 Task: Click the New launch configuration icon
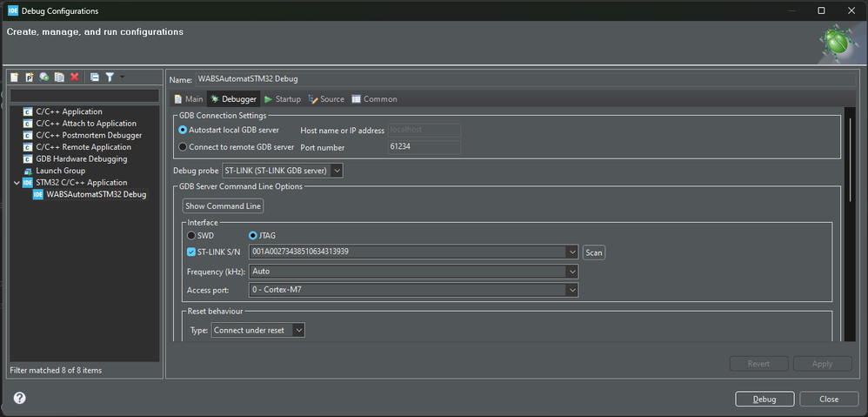coord(15,77)
